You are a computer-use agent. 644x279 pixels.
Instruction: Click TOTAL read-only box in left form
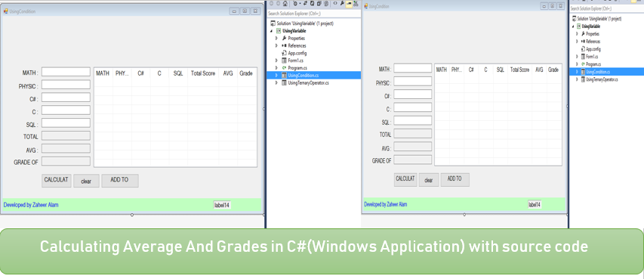[x=66, y=135]
